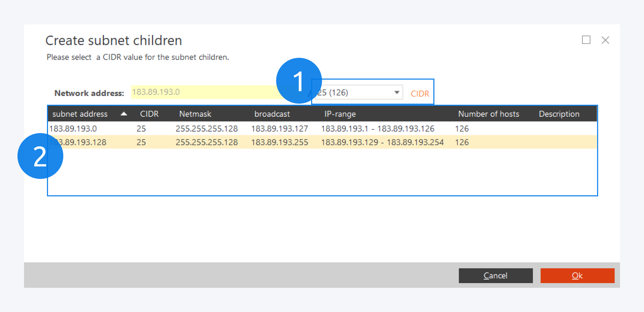644x312 pixels.
Task: Click the orange CIDR link
Action: pos(420,94)
